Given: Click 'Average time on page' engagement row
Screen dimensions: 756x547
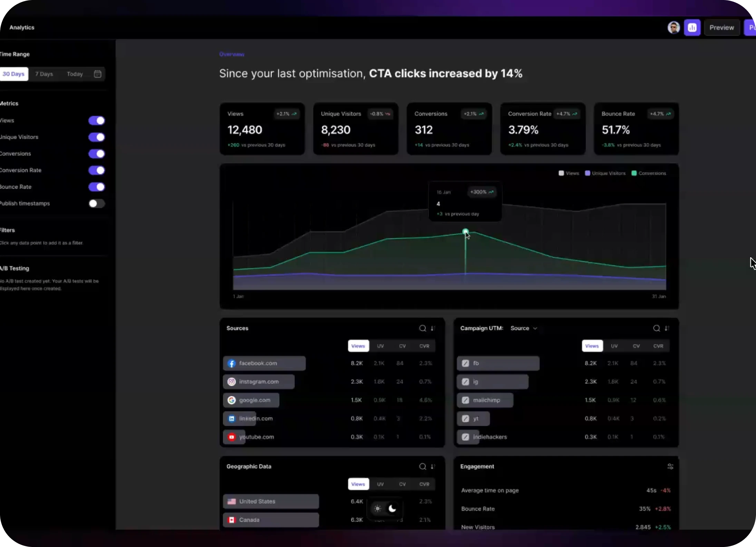Looking at the screenshot, I should (566, 490).
